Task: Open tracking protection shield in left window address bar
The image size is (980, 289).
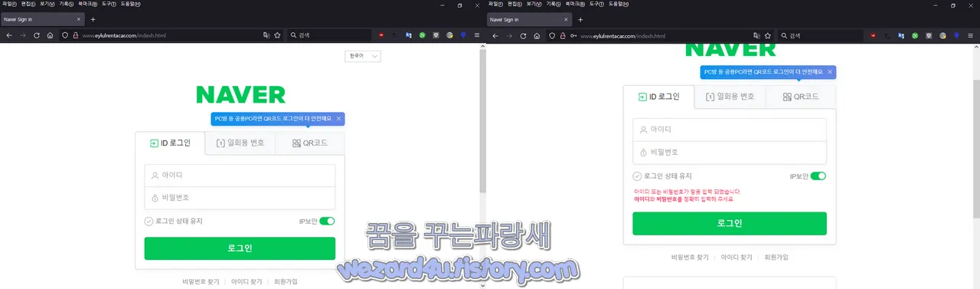Action: 65,35
